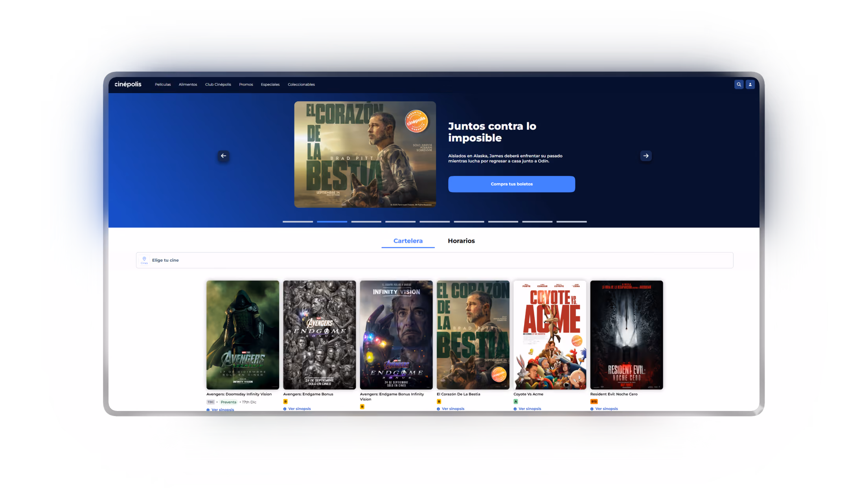Click title 'El Corazón De La Bestia'
The width and height of the screenshot is (868, 488).
pyautogui.click(x=458, y=394)
